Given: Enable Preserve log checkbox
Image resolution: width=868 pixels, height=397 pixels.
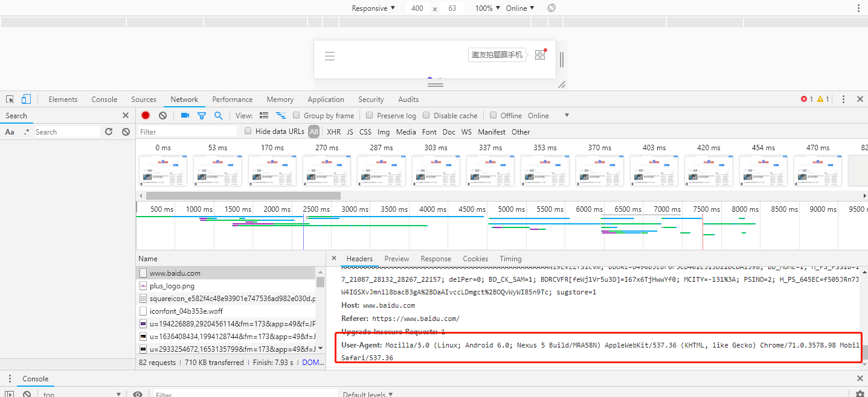Looking at the screenshot, I should point(370,115).
